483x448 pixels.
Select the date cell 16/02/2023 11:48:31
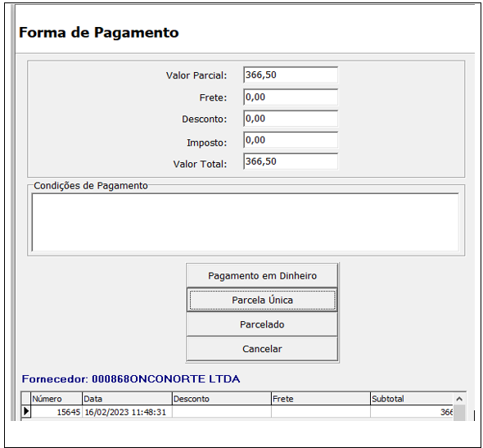(127, 412)
